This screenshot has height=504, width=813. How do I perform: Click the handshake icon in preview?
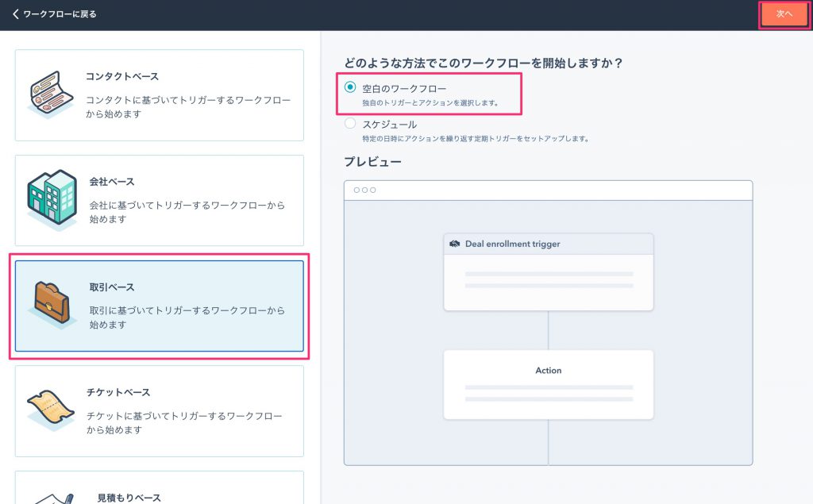pyautogui.click(x=455, y=244)
